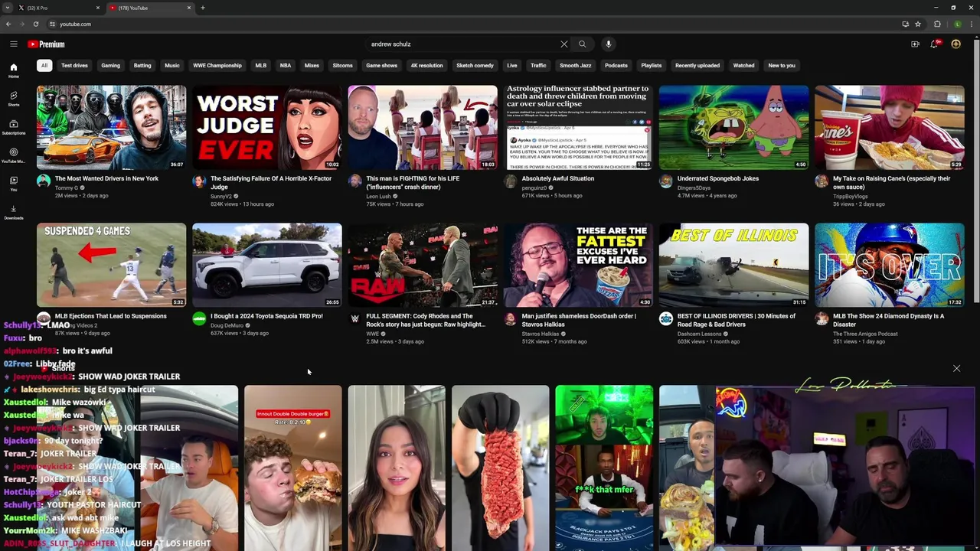Open the Worst Judge Ever thumbnail
This screenshot has width=980, height=551.
[267, 127]
